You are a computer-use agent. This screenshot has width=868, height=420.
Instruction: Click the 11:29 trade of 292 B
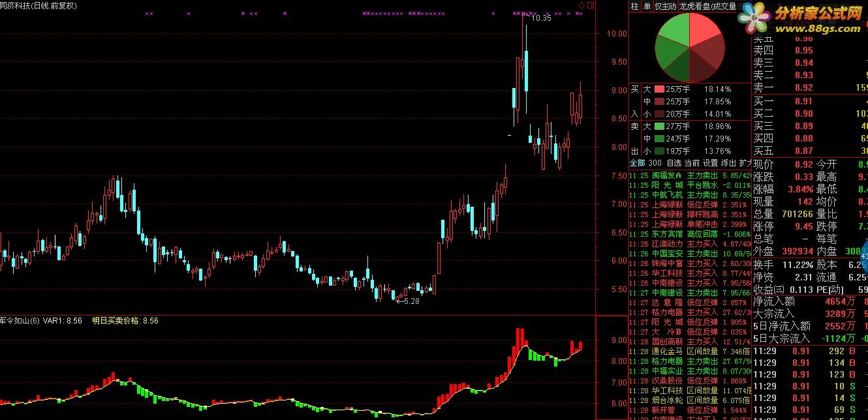coord(810,352)
